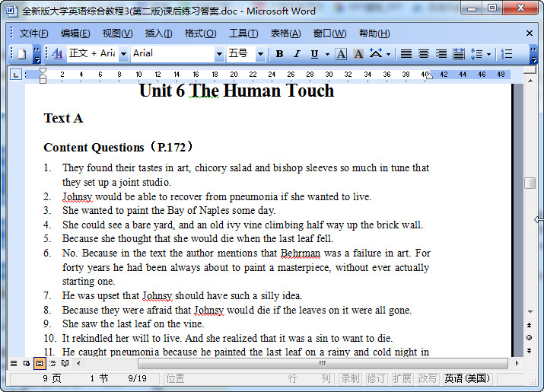The height and width of the screenshot is (392, 544).
Task: Click the horizontal scrollbar thumb
Action: pyautogui.click(x=323, y=364)
